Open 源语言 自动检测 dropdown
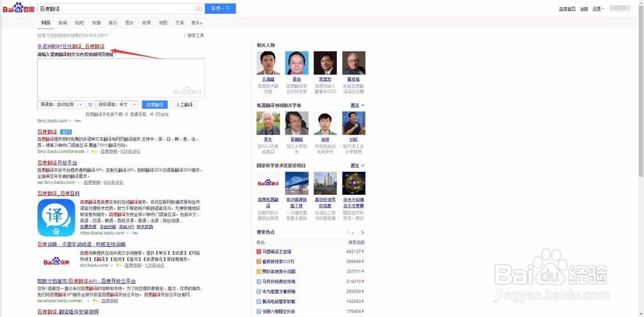This screenshot has height=317, width=644. (x=61, y=105)
